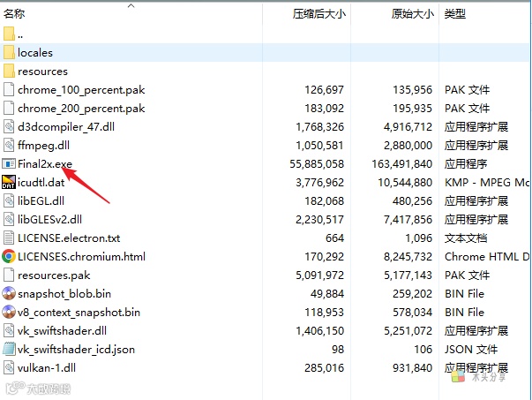Click the icudtl.dat DAT icon
Screen dimensions: 532x400
[9, 183]
